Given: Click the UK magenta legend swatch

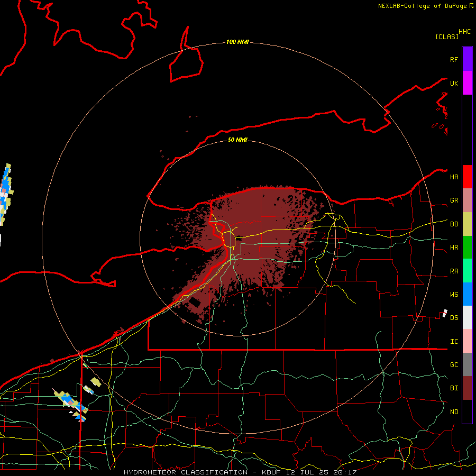Looking at the screenshot, I should pos(467,83).
